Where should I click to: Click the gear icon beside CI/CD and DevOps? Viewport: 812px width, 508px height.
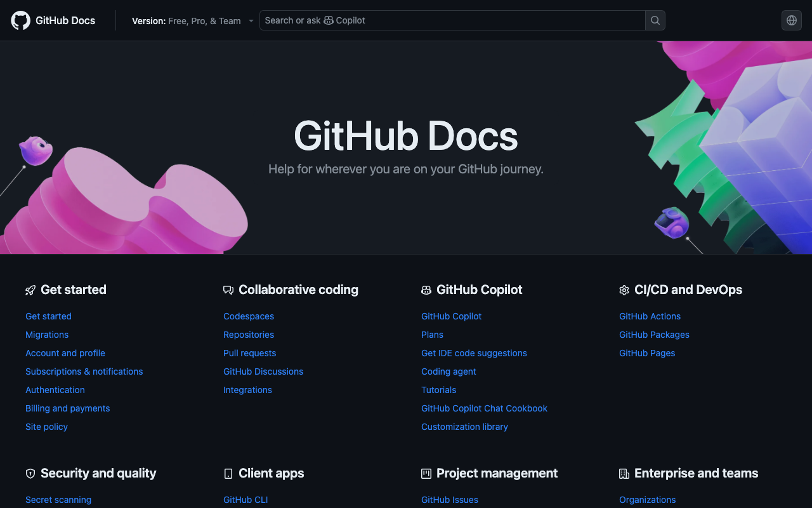(x=624, y=290)
